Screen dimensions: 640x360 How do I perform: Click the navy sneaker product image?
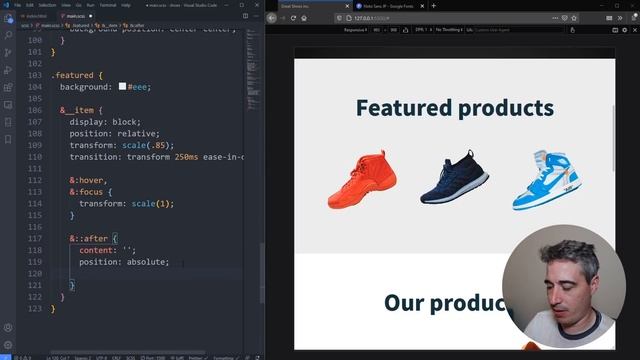point(454,177)
